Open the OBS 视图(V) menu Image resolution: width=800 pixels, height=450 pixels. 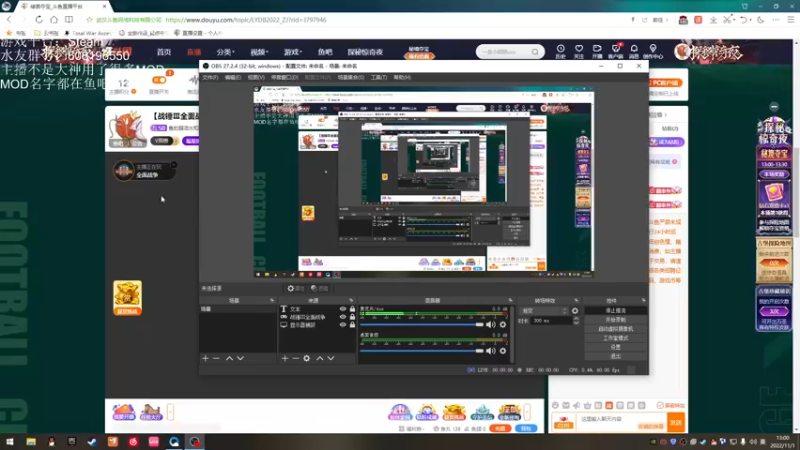[256, 78]
